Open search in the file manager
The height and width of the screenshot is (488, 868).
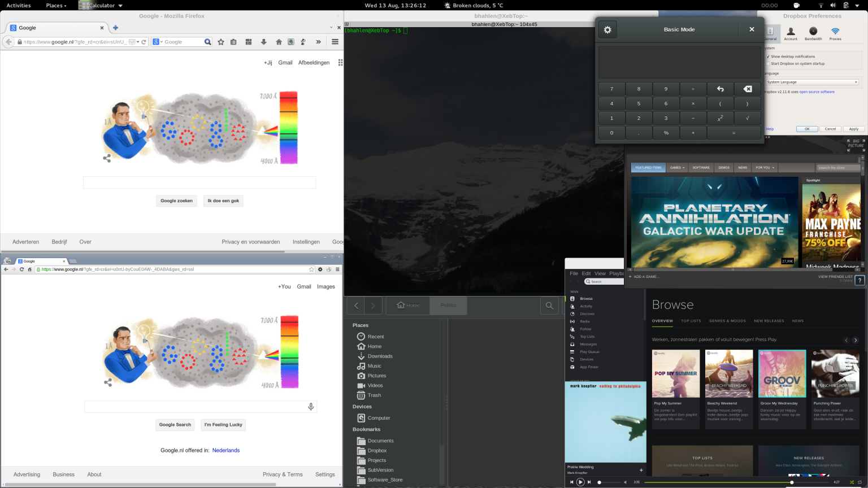click(x=549, y=306)
